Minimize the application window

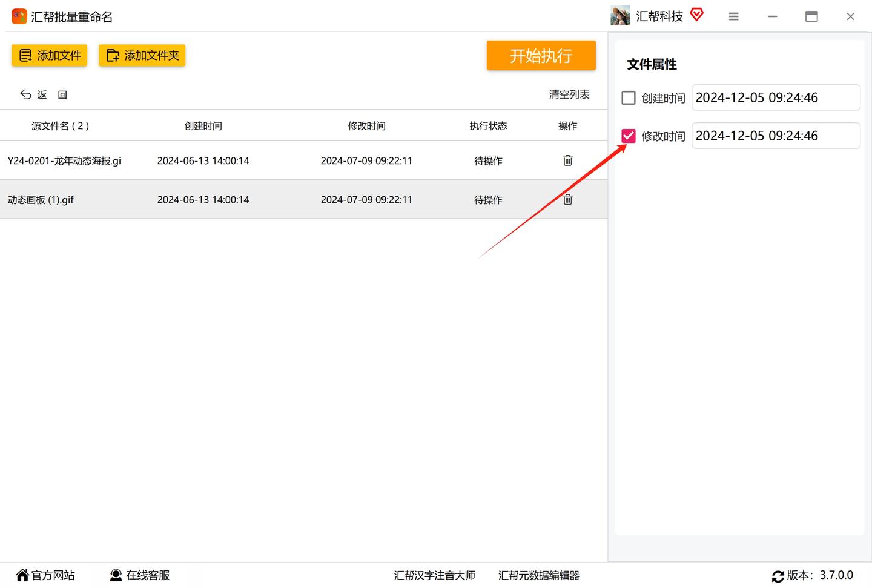pyautogui.click(x=773, y=16)
